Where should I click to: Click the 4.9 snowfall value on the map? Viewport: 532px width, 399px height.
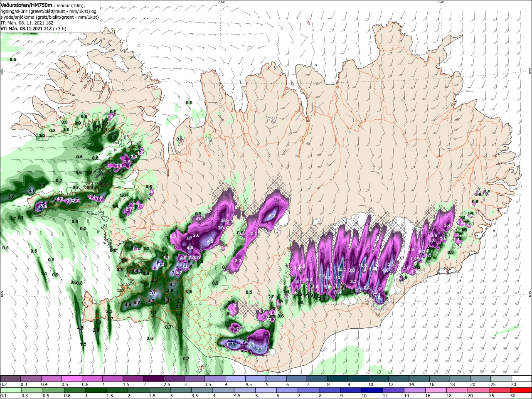pos(210,241)
